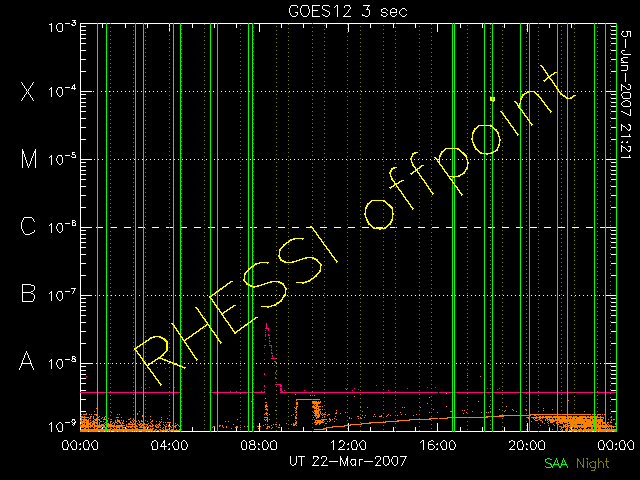
Task: Click the 12:00 time axis label
Action: click(x=348, y=445)
